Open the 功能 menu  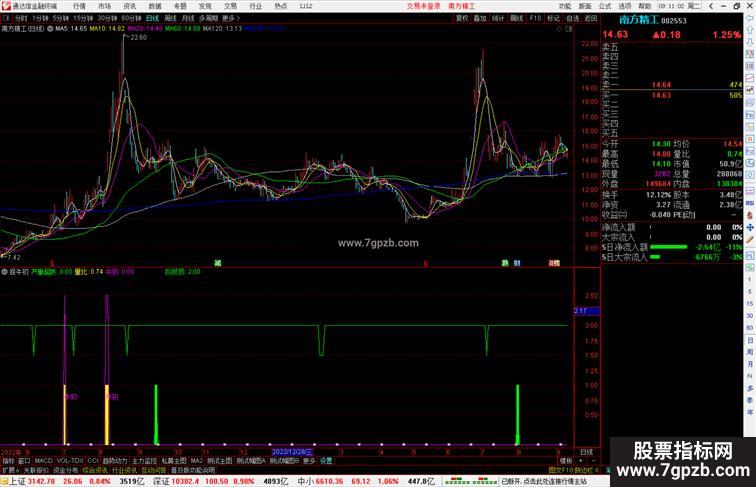565,6
